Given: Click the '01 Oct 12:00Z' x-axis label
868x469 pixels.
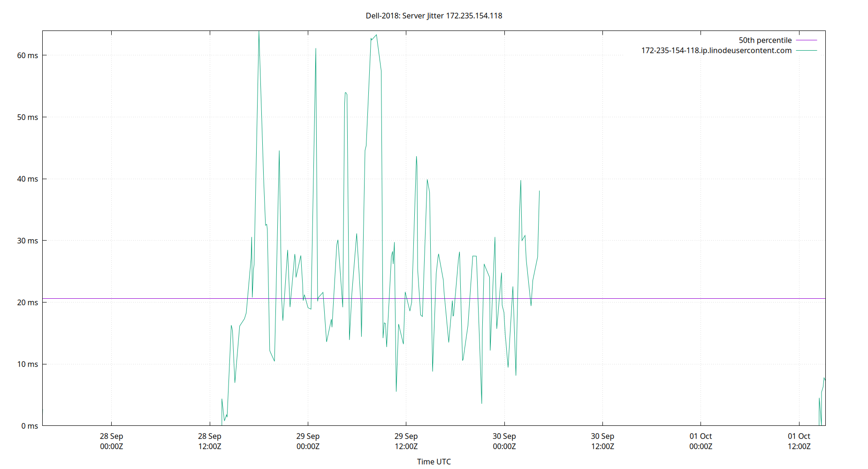Looking at the screenshot, I should (799, 441).
